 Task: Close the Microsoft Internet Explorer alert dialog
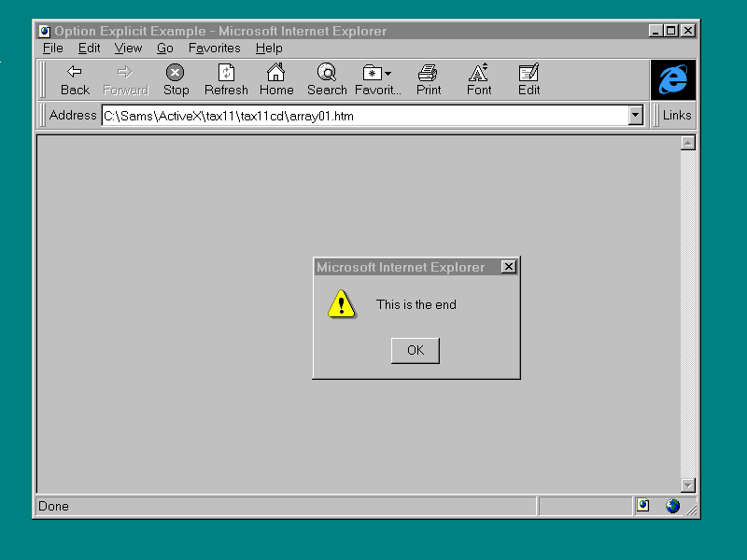click(508, 267)
